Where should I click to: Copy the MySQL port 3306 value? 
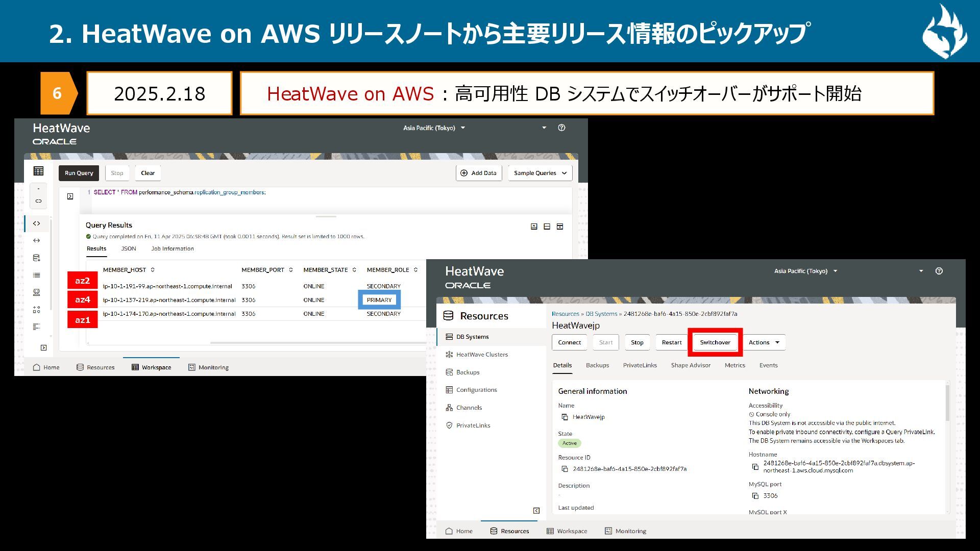(x=755, y=496)
